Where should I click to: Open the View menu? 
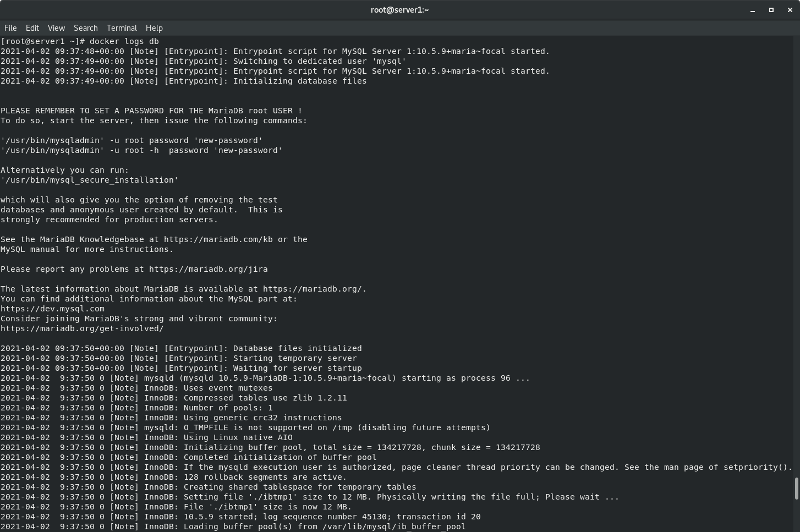click(56, 28)
